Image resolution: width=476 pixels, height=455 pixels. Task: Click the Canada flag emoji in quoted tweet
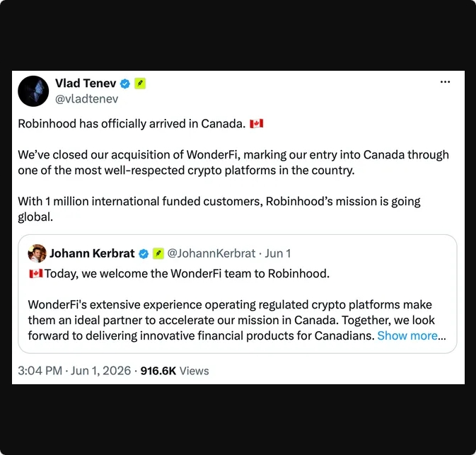(x=36, y=274)
